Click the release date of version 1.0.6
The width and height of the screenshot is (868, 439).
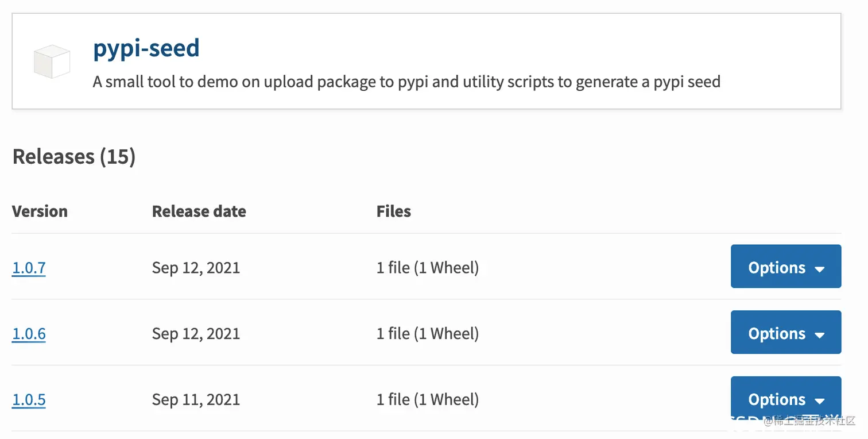click(196, 334)
